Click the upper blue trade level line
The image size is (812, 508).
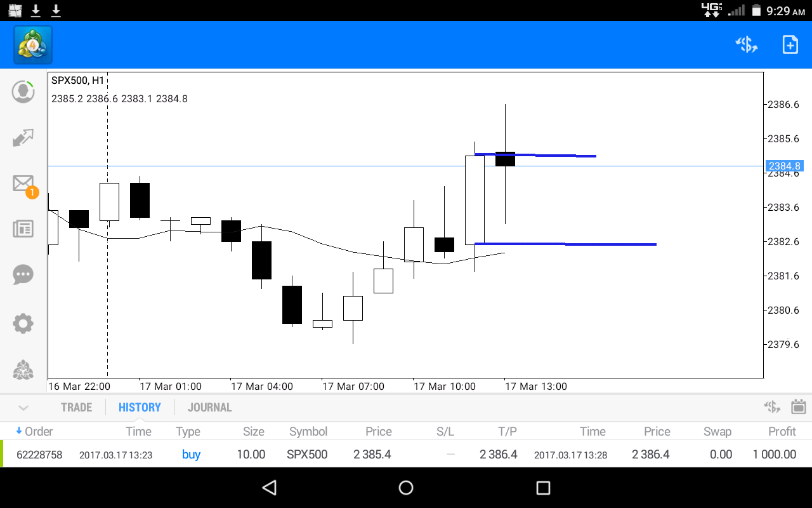[x=535, y=155]
